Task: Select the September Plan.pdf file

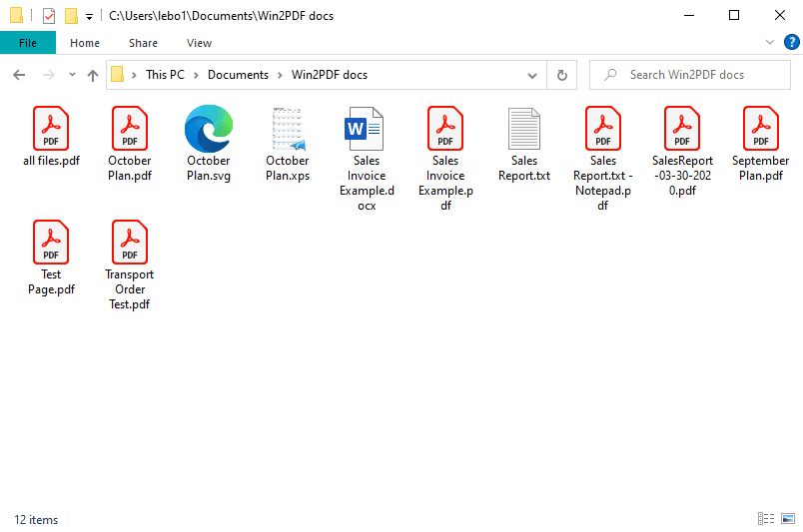Action: click(760, 129)
